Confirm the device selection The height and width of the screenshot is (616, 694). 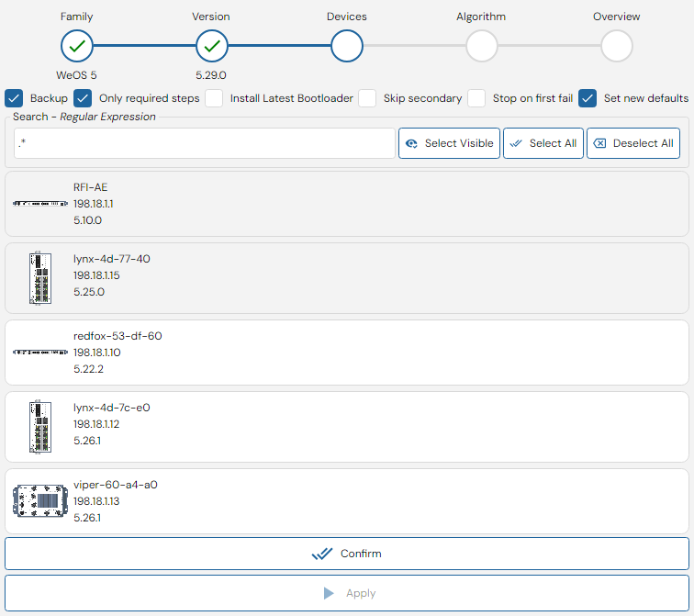pyautogui.click(x=347, y=554)
